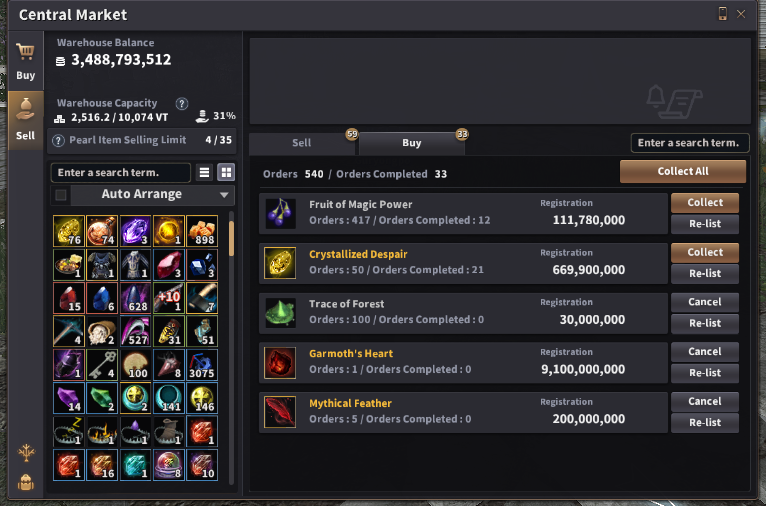This screenshot has width=766, height=506.
Task: Cancel the Trace of Forest order
Action: click(704, 302)
